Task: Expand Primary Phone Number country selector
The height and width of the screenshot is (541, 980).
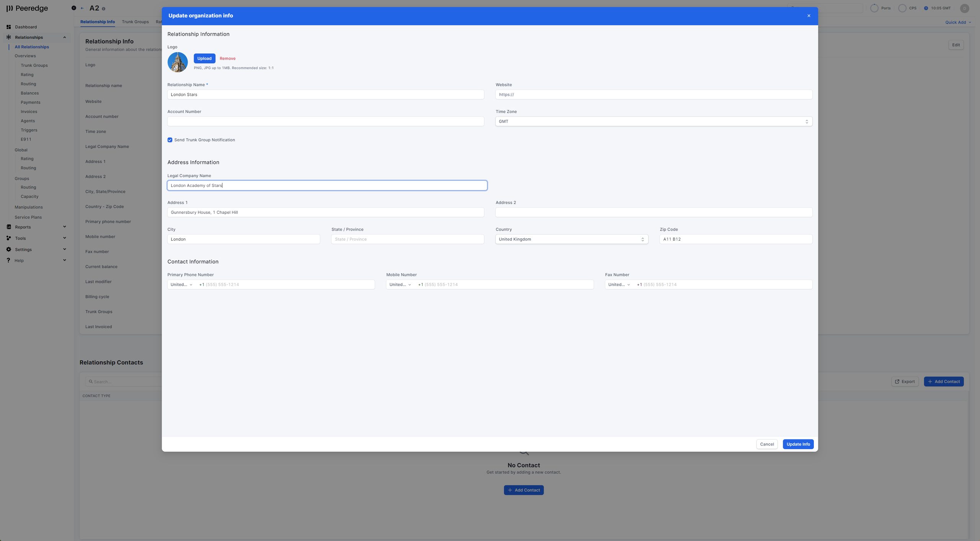Action: coord(181,285)
